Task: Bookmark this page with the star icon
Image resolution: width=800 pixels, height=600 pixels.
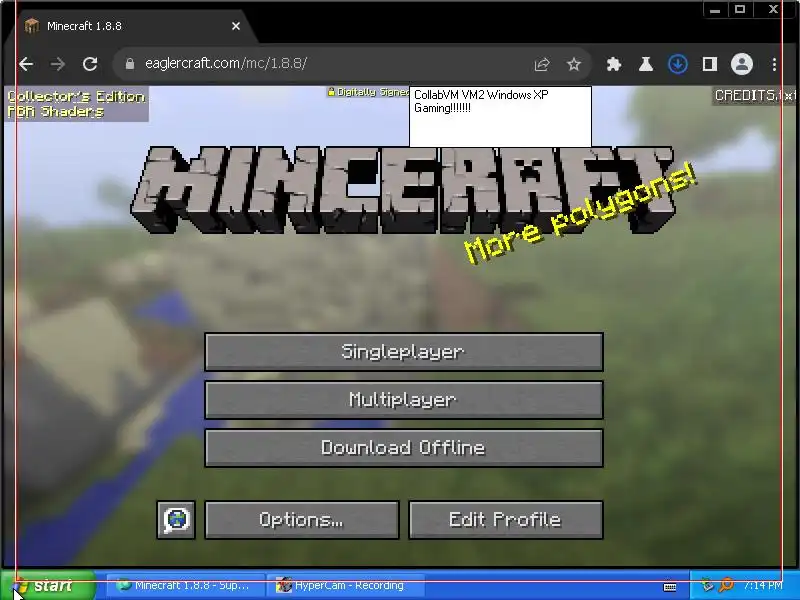Action: click(x=574, y=64)
